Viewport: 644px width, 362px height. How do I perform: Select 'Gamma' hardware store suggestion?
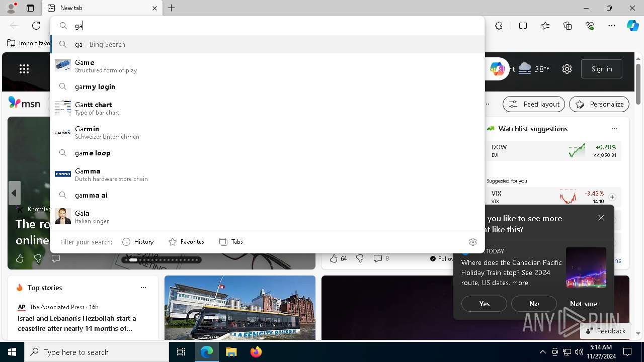(268, 174)
